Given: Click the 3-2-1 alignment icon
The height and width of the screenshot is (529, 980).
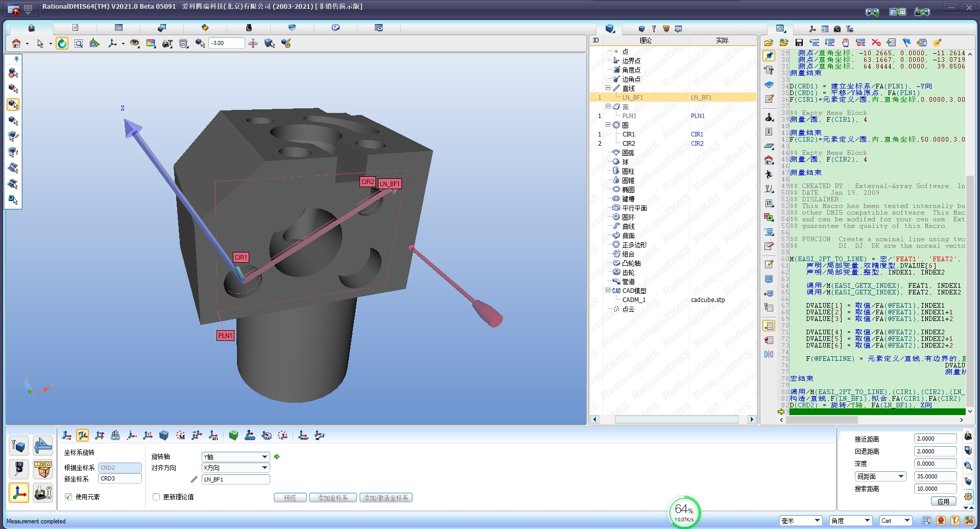Looking at the screenshot, I should 213,435.
